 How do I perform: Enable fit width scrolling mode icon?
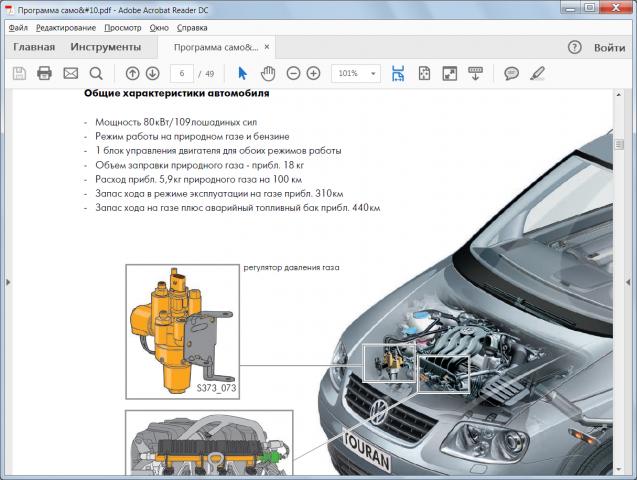(398, 74)
